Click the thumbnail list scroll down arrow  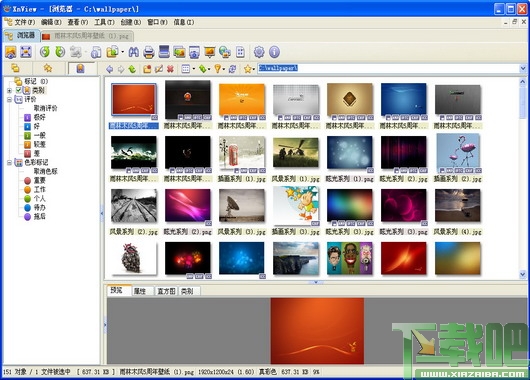click(523, 275)
